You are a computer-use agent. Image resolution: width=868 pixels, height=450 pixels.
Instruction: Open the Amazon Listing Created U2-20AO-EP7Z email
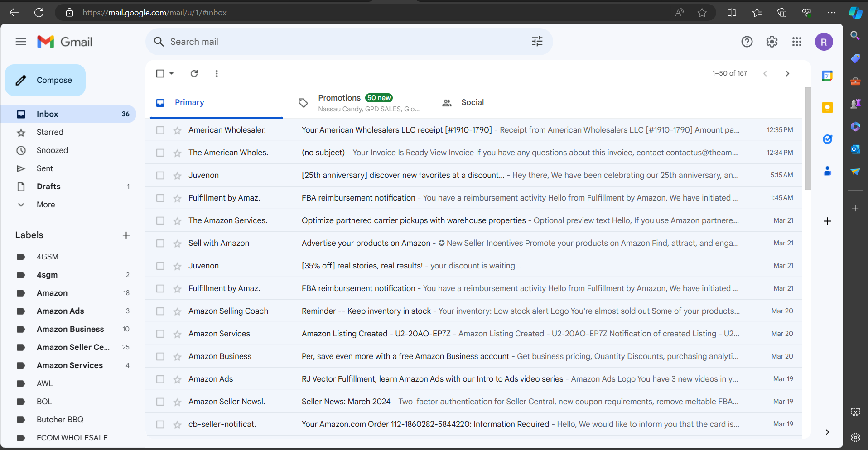(x=474, y=334)
